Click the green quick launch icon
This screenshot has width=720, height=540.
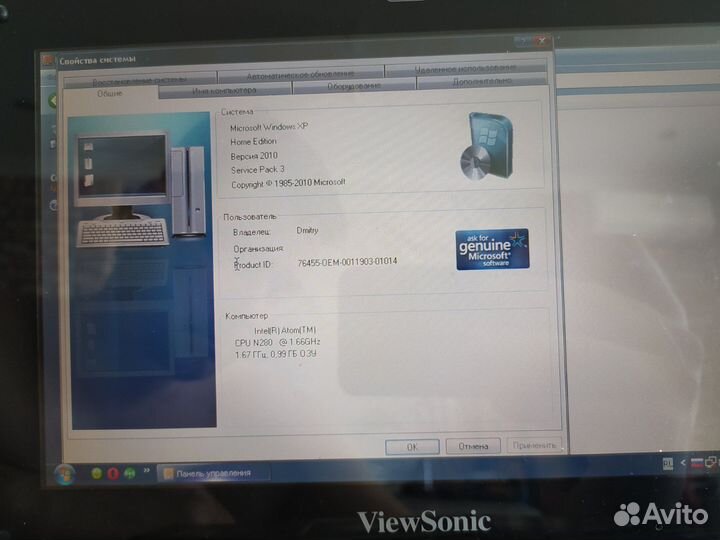click(97, 472)
